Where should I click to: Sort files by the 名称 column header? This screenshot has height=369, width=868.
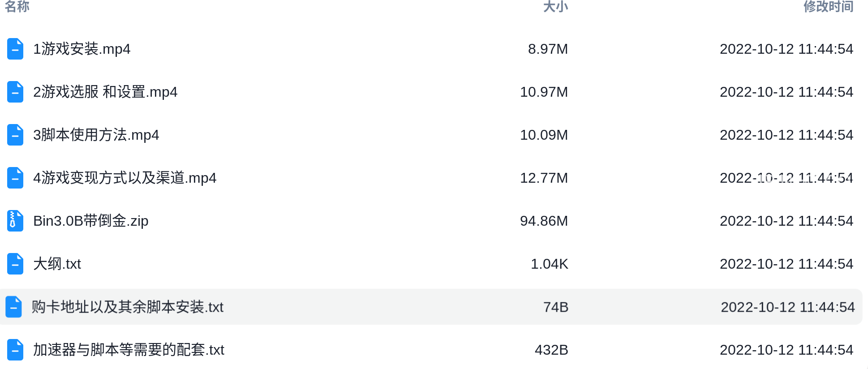17,6
